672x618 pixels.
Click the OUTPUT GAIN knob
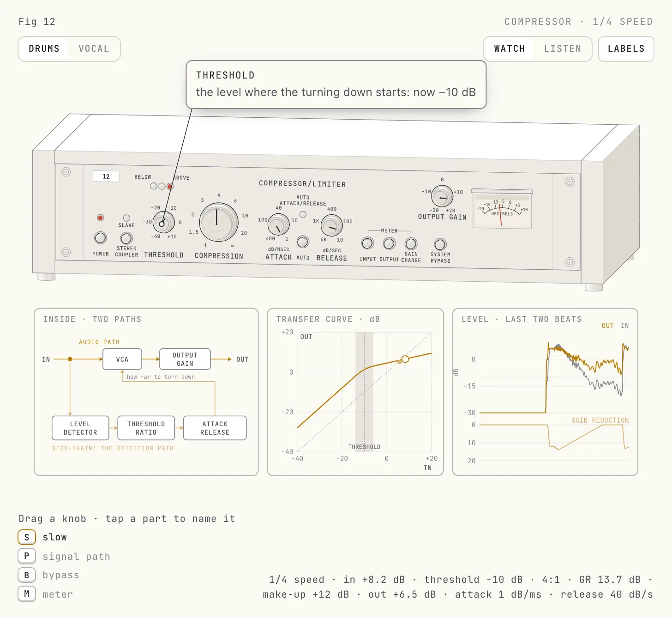tap(442, 197)
